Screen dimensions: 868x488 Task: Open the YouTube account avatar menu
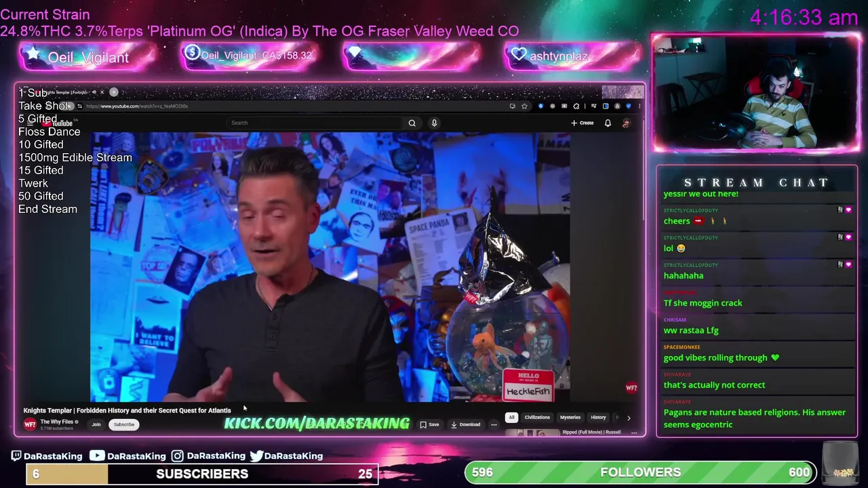click(626, 123)
